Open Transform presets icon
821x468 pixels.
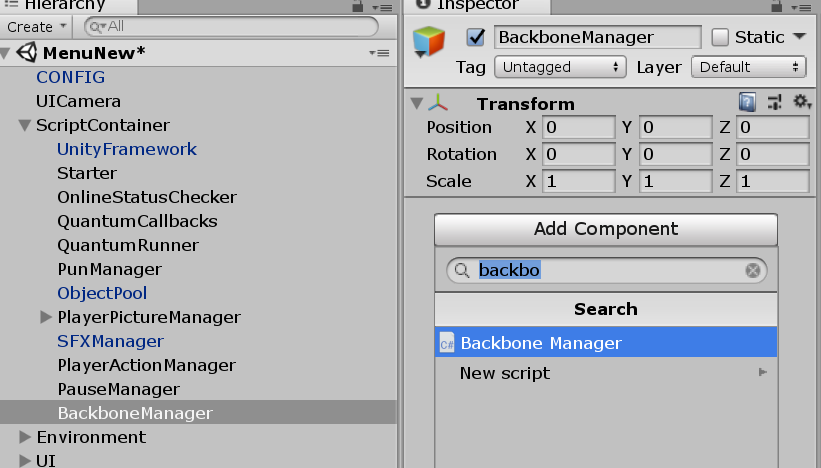pos(775,102)
